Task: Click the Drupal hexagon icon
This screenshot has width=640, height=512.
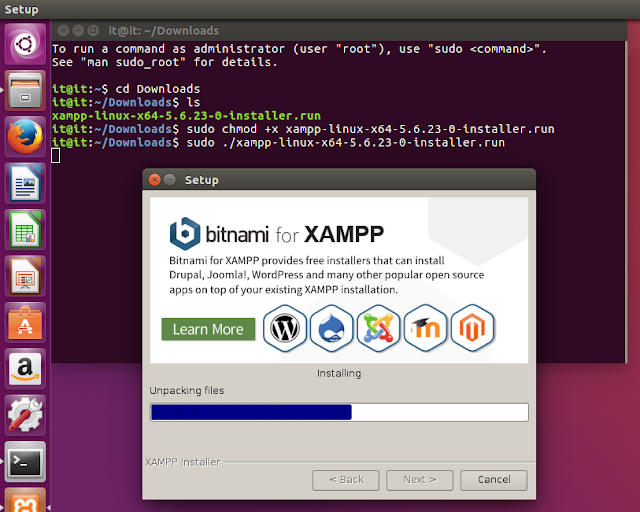Action: tap(331, 328)
